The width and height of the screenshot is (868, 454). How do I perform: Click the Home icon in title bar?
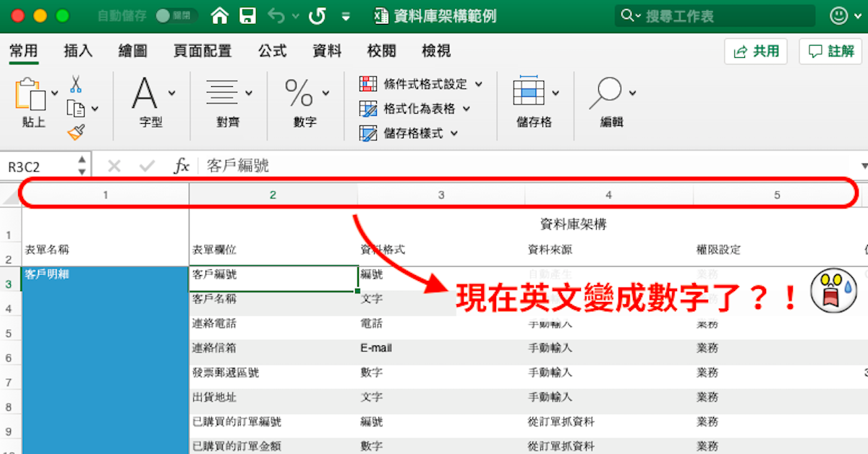[219, 15]
